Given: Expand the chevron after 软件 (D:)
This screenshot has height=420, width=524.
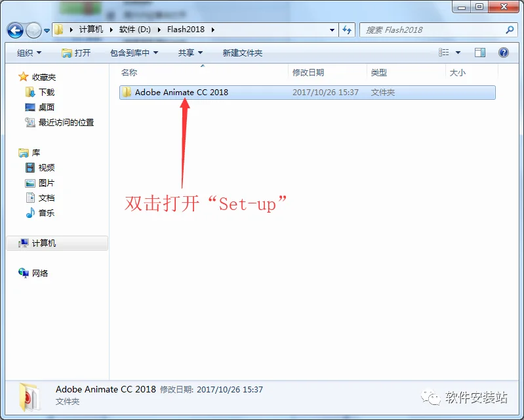Looking at the screenshot, I should coord(159,30).
